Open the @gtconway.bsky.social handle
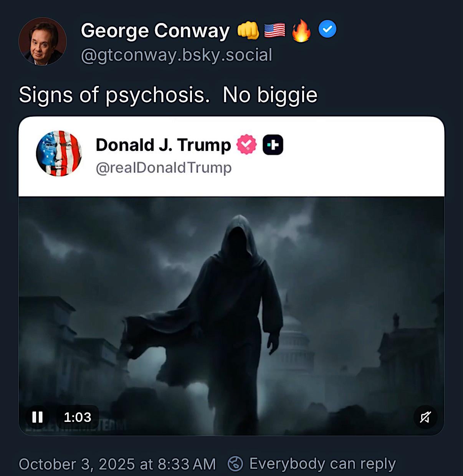463x476 pixels. 177,55
